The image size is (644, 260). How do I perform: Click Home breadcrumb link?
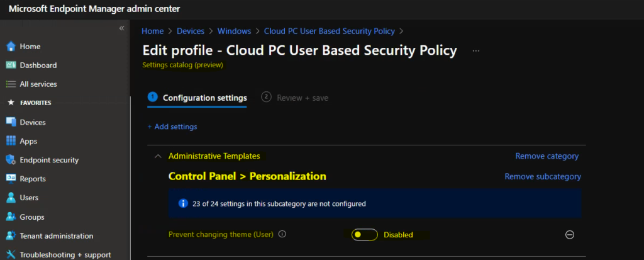(152, 31)
